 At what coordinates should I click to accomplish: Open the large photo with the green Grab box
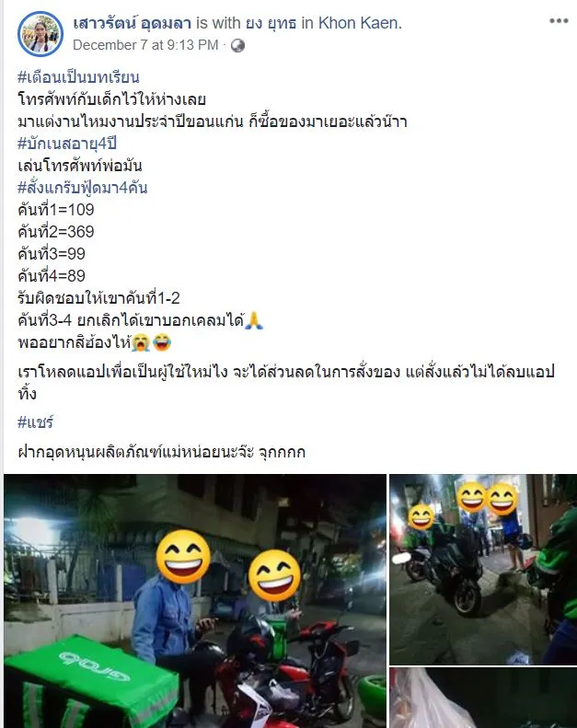click(x=195, y=601)
